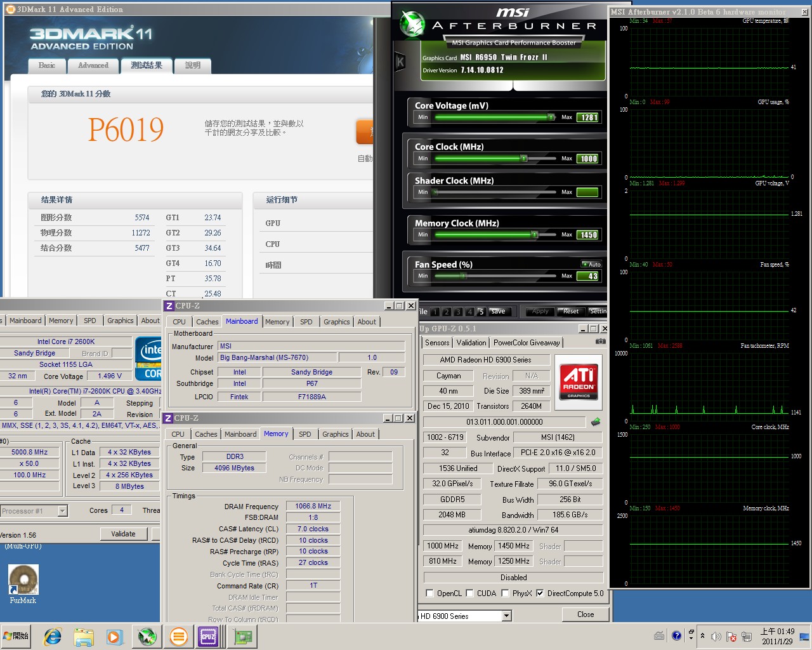
Task: Show hidden tray icons arrow
Action: click(x=702, y=636)
